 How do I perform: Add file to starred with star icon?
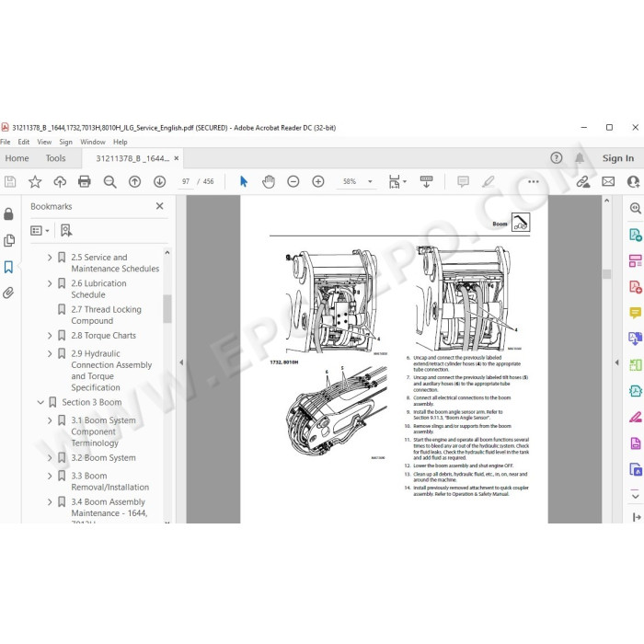[35, 181]
